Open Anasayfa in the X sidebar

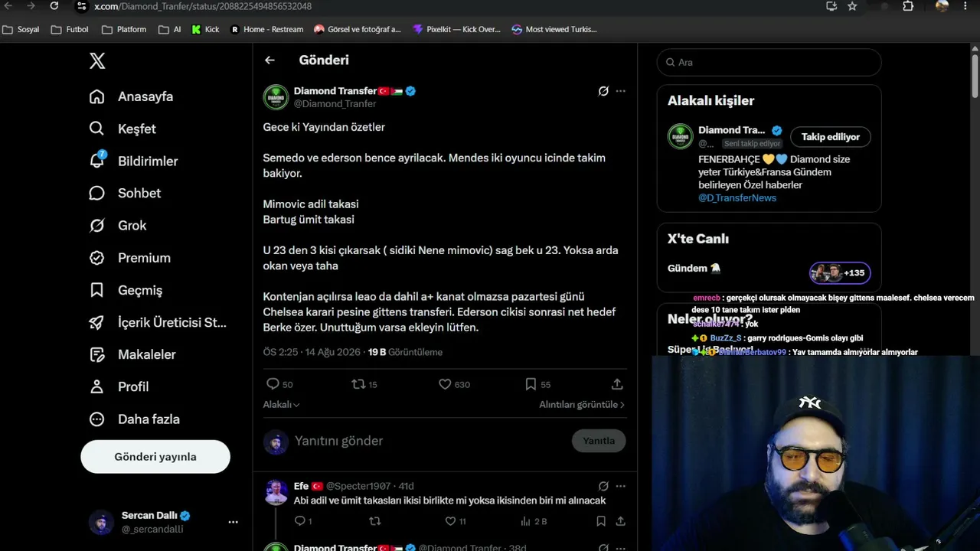click(x=131, y=96)
